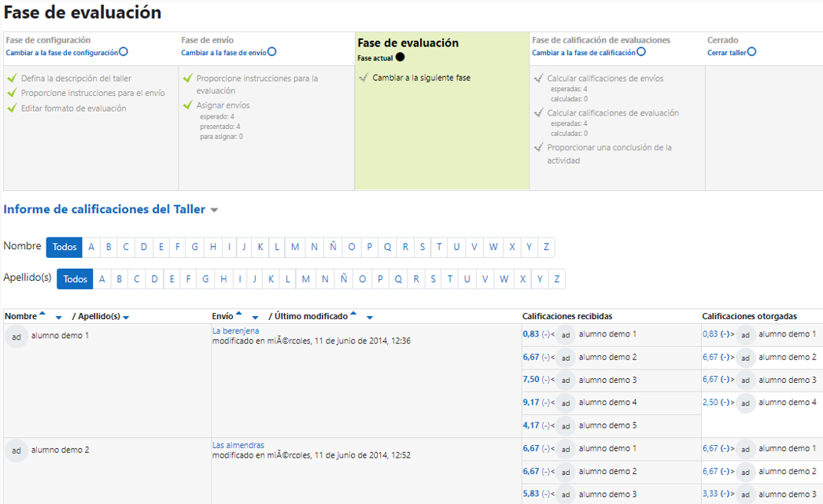
Task: Open the 'Las almendras' submission
Action: [238, 445]
